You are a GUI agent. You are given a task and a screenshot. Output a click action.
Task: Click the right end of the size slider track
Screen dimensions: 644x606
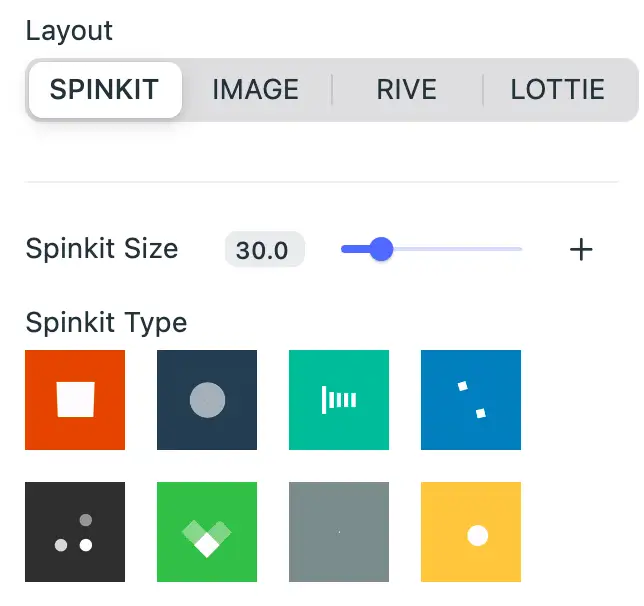[x=517, y=249]
